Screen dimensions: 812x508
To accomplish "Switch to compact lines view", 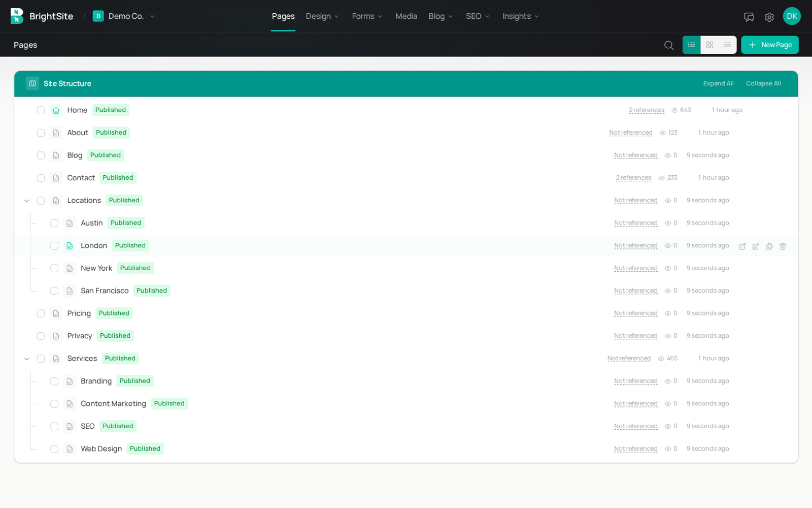I will pyautogui.click(x=727, y=45).
